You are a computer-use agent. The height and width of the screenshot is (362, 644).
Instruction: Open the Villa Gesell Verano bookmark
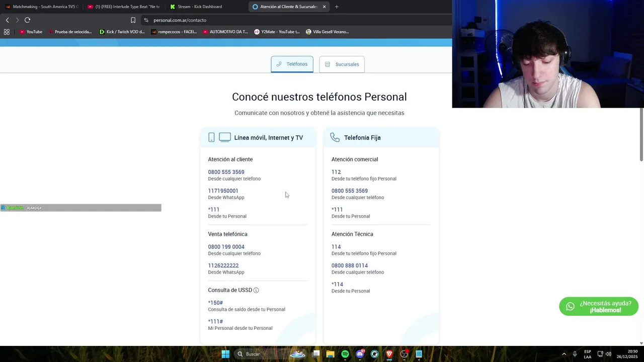pyautogui.click(x=328, y=32)
